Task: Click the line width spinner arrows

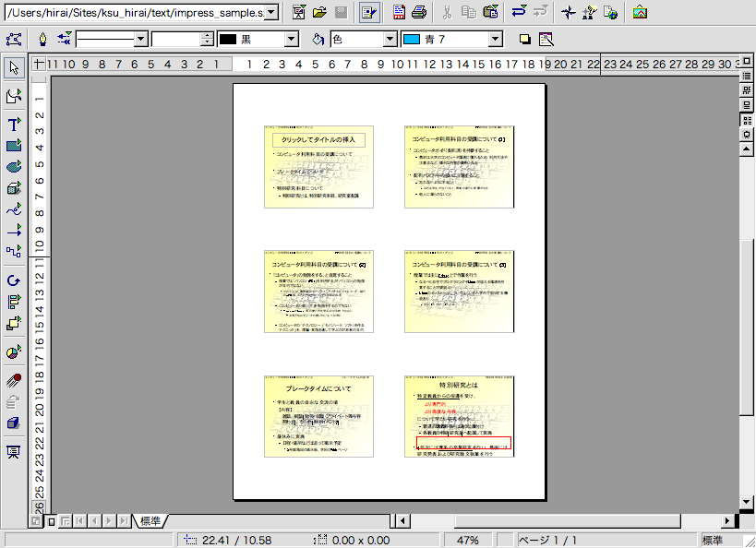Action: point(207,39)
